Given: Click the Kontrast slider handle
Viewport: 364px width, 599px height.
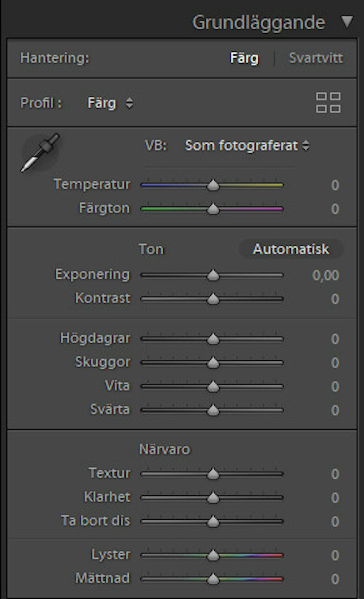Looking at the screenshot, I should point(214,300).
